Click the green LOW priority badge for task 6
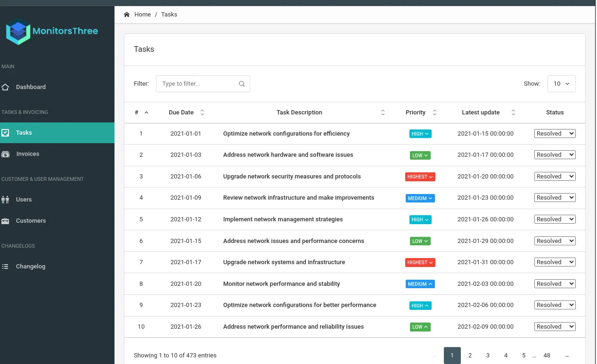Viewport: 597px width, 364px height. click(x=420, y=241)
